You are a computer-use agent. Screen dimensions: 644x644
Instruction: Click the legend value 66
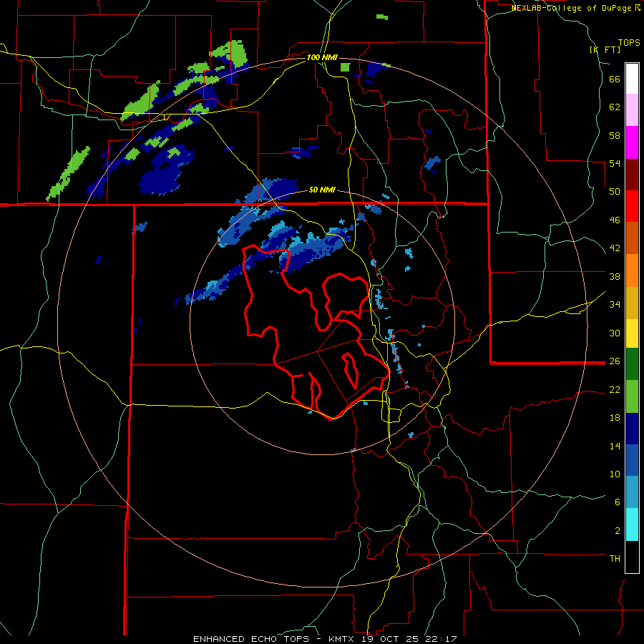(x=615, y=79)
